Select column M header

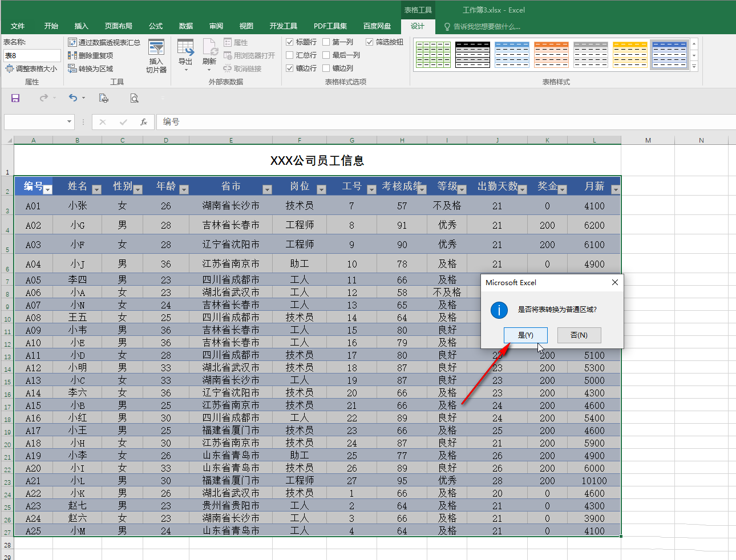pos(648,140)
